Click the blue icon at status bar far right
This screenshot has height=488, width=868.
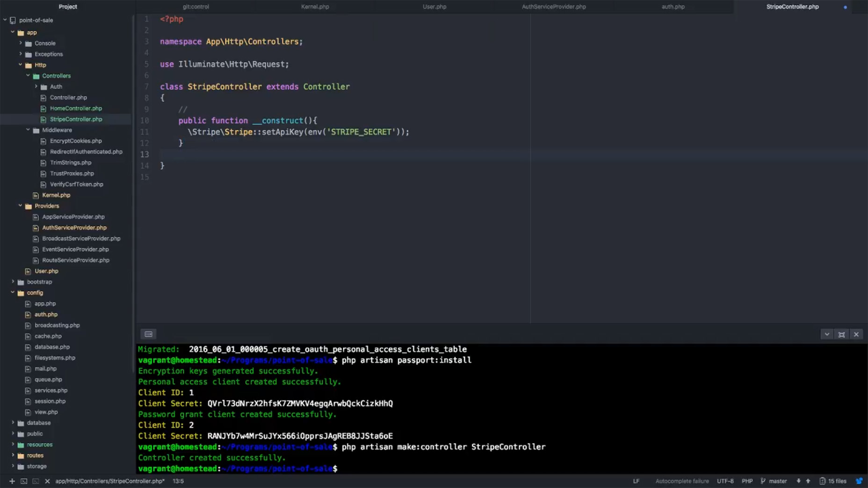[x=859, y=481]
